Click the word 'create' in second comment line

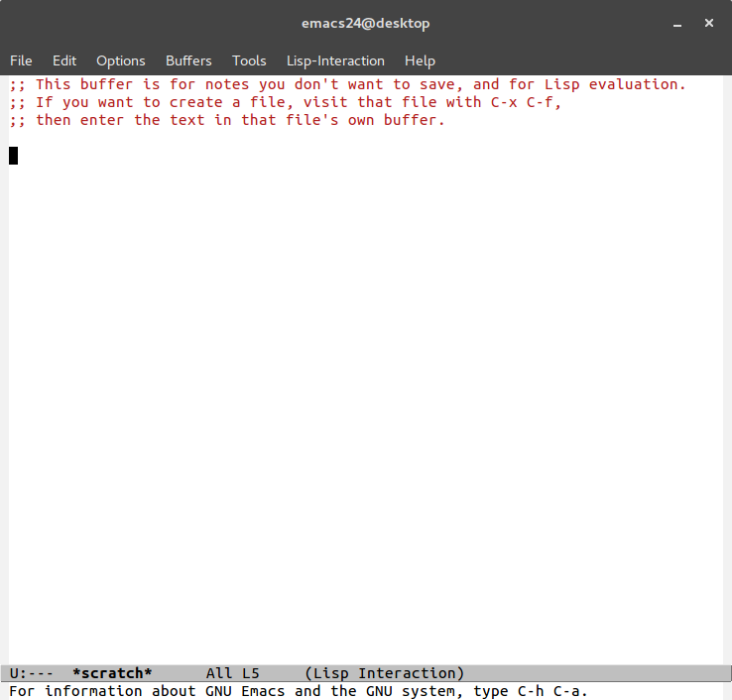[x=196, y=102]
